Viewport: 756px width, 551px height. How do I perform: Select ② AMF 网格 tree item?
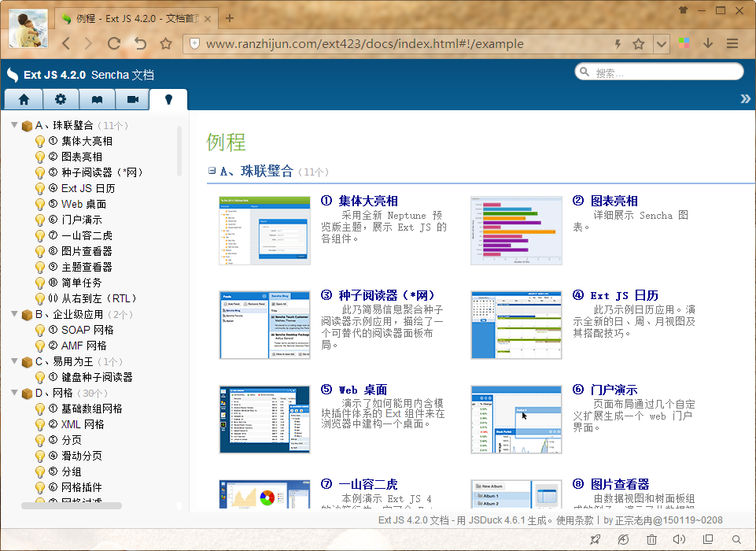click(77, 346)
